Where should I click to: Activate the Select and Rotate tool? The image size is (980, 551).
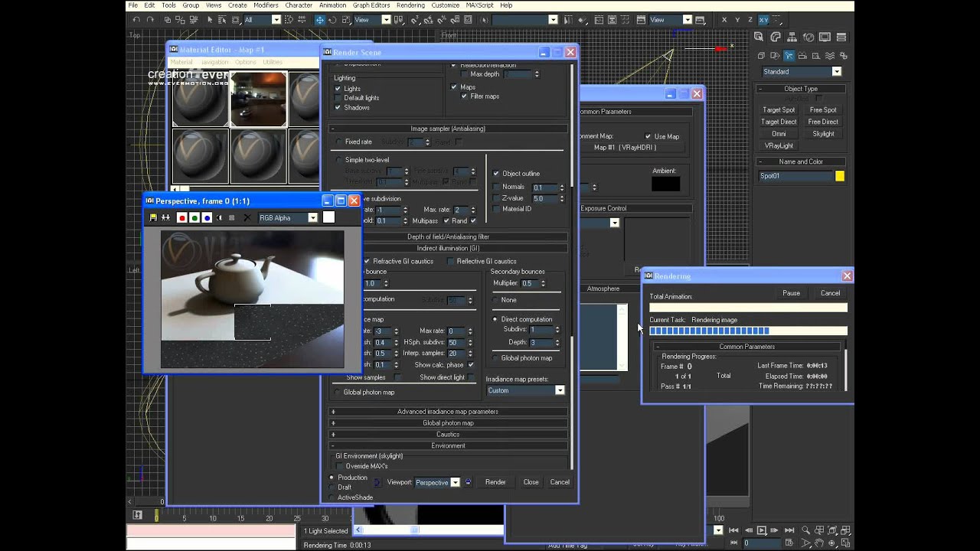coord(332,20)
